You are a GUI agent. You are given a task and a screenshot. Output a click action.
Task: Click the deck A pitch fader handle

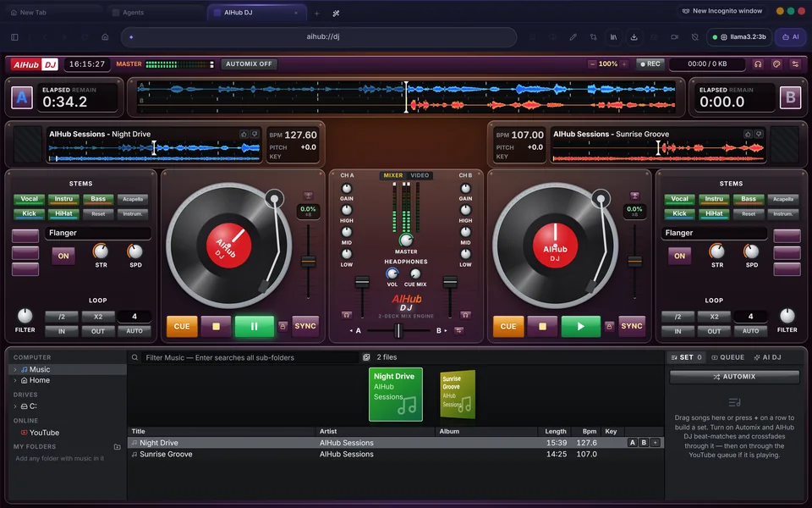[x=309, y=262]
